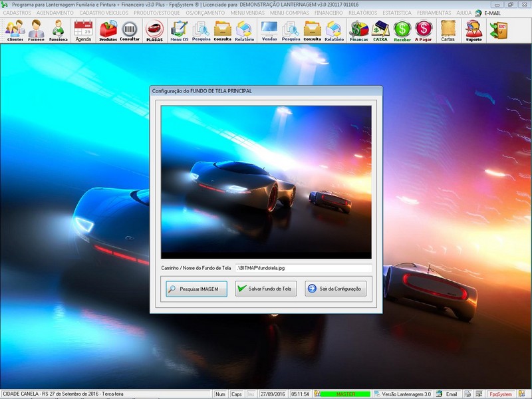The image size is (532, 399).
Task: Click the Agenda calendar icon
Action: click(x=83, y=30)
